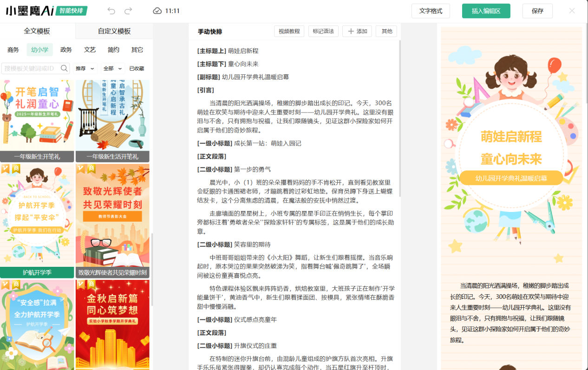The width and height of the screenshot is (588, 370).
Task: Click the undo arrow icon
Action: [x=111, y=11]
